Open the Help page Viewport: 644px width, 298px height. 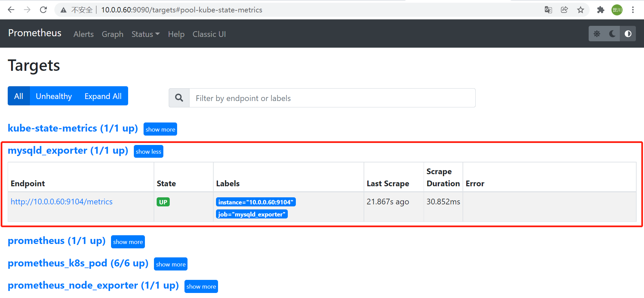click(x=176, y=34)
